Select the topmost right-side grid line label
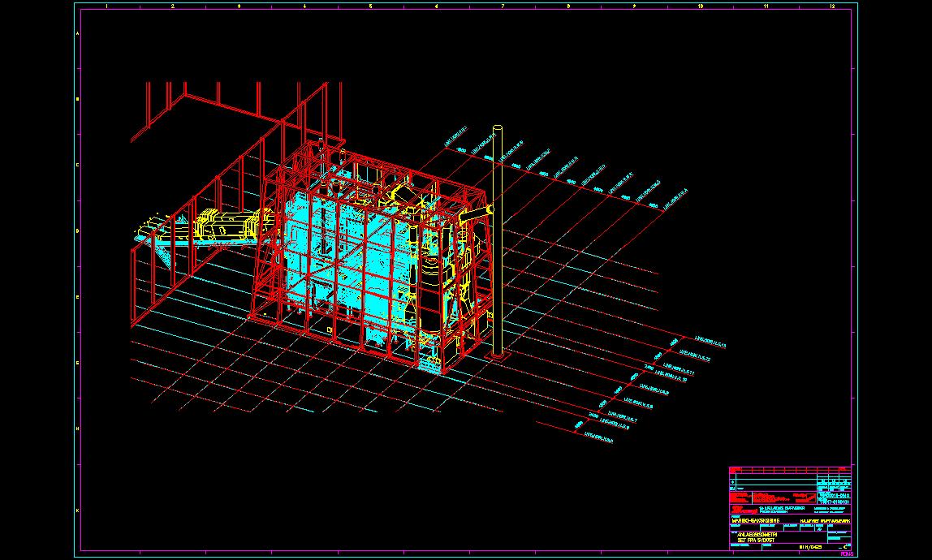 (x=711, y=342)
